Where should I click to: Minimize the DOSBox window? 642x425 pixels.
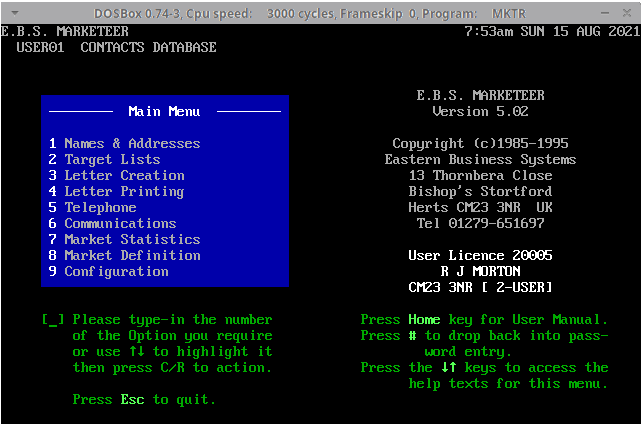click(x=605, y=13)
